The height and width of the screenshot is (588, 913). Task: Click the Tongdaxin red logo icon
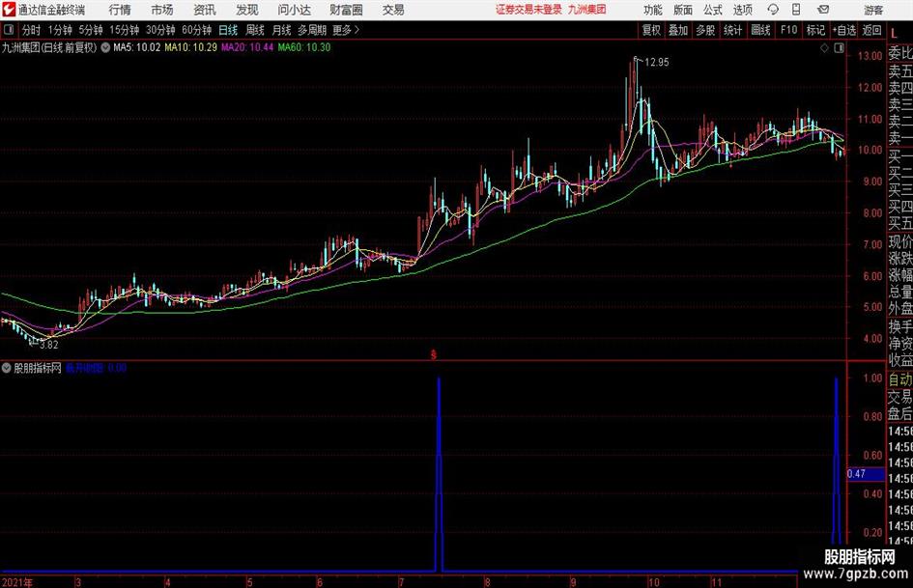(x=8, y=10)
